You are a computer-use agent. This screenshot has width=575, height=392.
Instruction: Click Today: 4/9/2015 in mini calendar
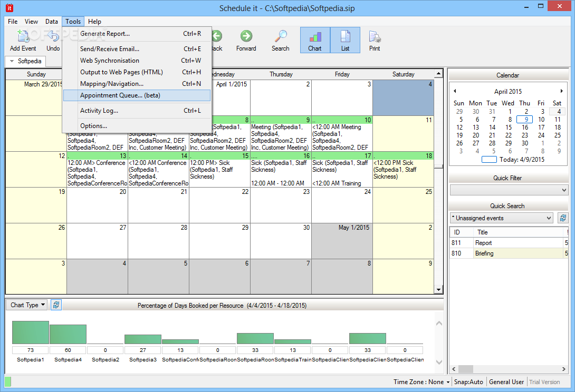tap(513, 159)
